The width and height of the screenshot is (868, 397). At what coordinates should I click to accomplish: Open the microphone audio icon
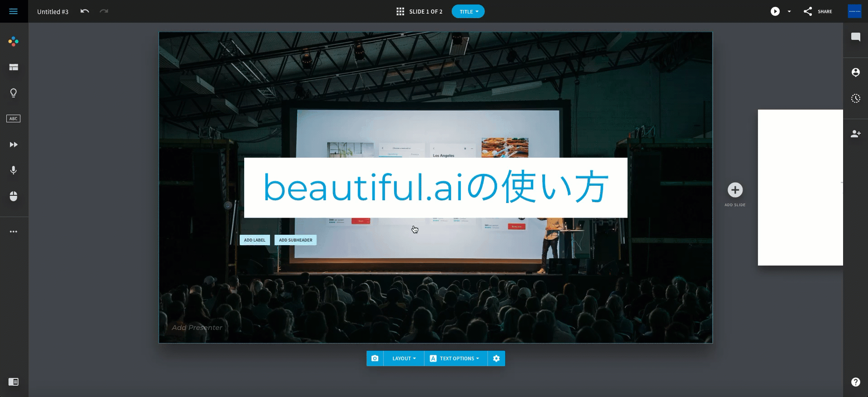tap(14, 170)
